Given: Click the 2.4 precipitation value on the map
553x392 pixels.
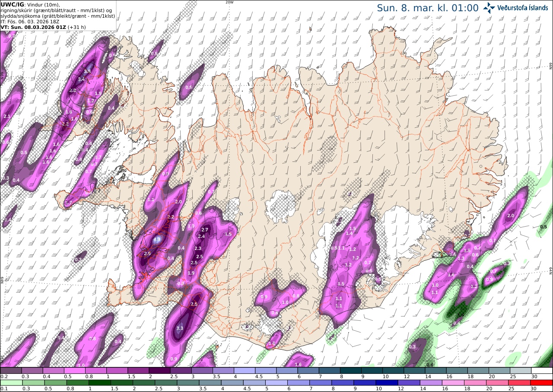Looking at the screenshot, I should coord(201,236).
